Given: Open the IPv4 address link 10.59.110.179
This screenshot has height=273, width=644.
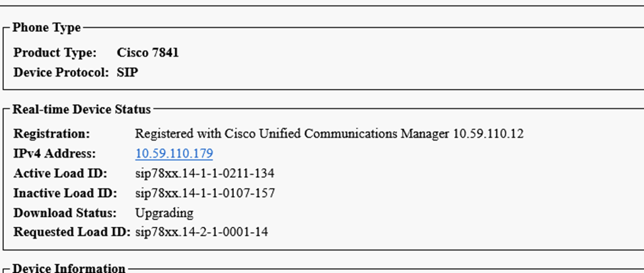Looking at the screenshot, I should 174,154.
